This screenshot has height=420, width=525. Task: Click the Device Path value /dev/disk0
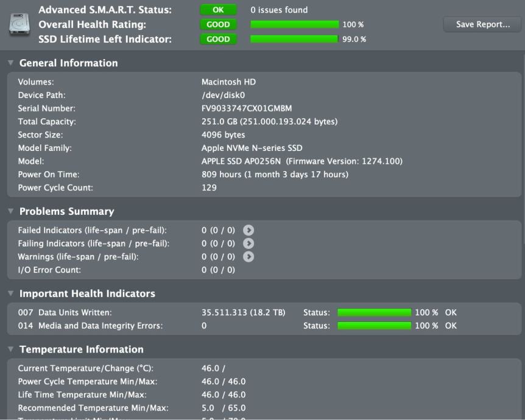(x=224, y=95)
